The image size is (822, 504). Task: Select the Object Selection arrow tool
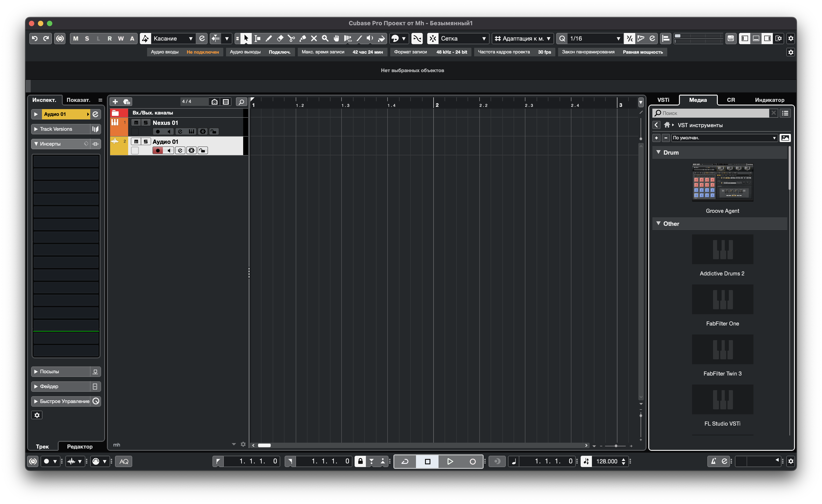246,38
